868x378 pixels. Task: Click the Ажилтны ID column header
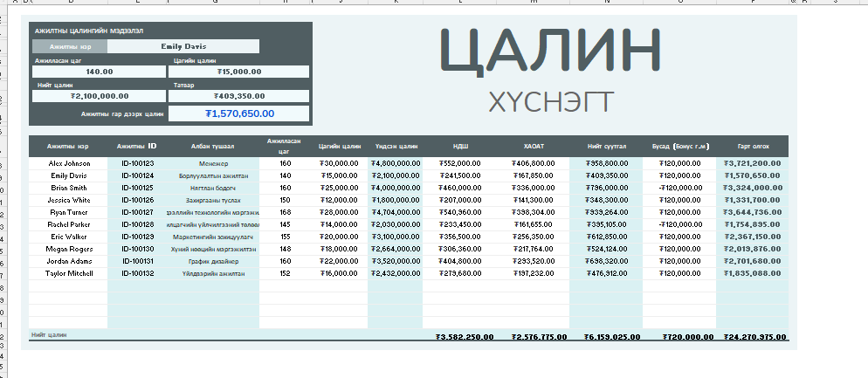pyautogui.click(x=137, y=147)
